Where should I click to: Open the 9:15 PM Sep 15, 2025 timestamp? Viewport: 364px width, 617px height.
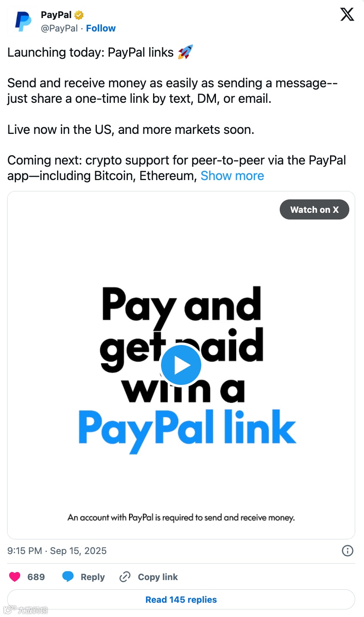click(x=57, y=551)
